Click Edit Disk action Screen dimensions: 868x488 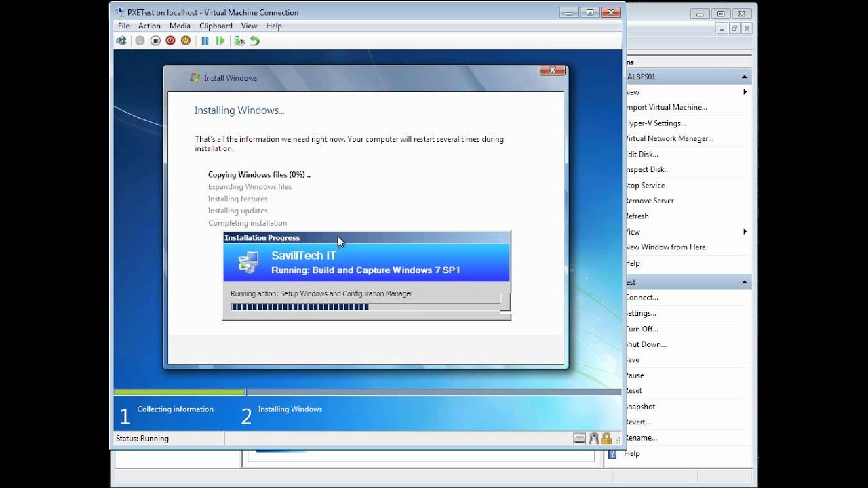pos(642,154)
